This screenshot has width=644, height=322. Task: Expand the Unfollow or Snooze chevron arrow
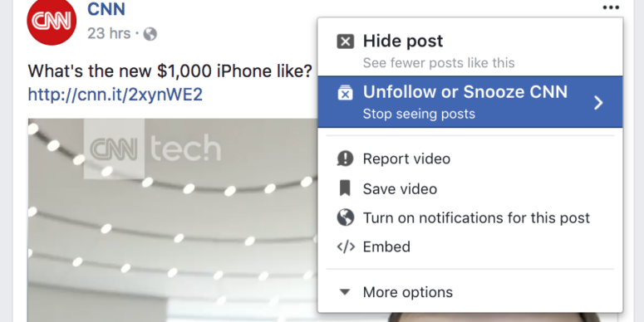tap(598, 102)
